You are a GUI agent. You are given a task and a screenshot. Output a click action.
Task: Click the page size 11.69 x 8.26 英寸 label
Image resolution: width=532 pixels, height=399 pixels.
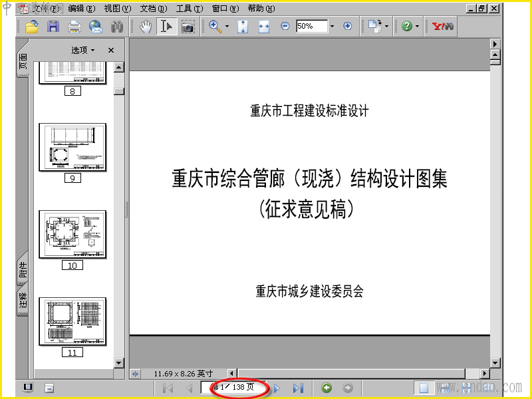pos(184,374)
